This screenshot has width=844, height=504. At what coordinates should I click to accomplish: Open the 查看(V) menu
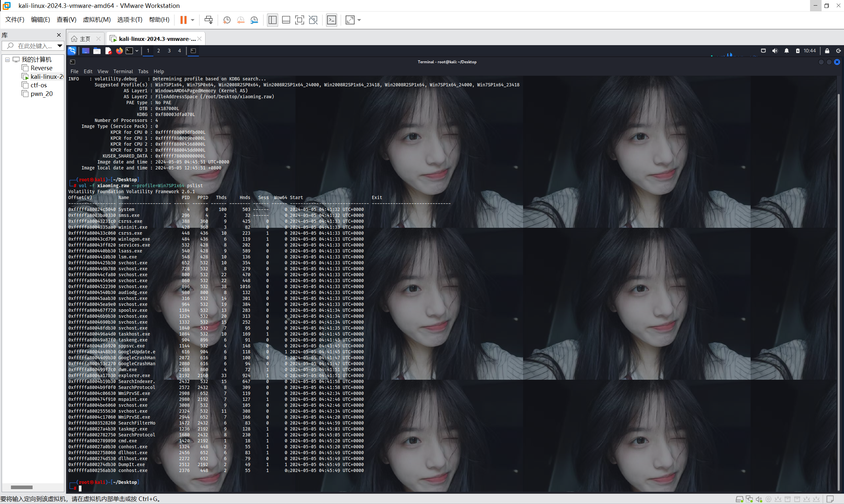pos(66,20)
